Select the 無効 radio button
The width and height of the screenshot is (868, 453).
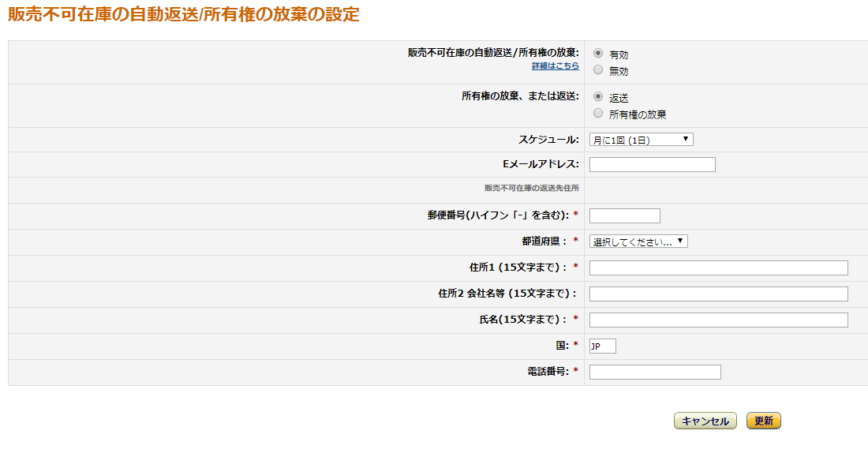[x=598, y=69]
